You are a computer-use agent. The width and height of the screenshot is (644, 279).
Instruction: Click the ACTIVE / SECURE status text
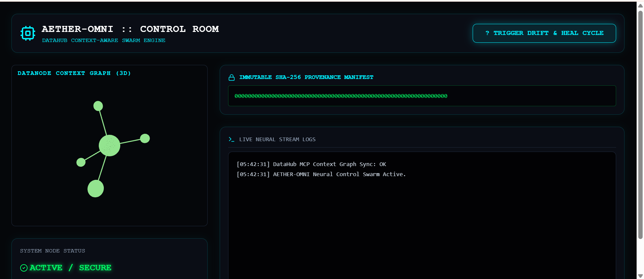(x=71, y=268)
